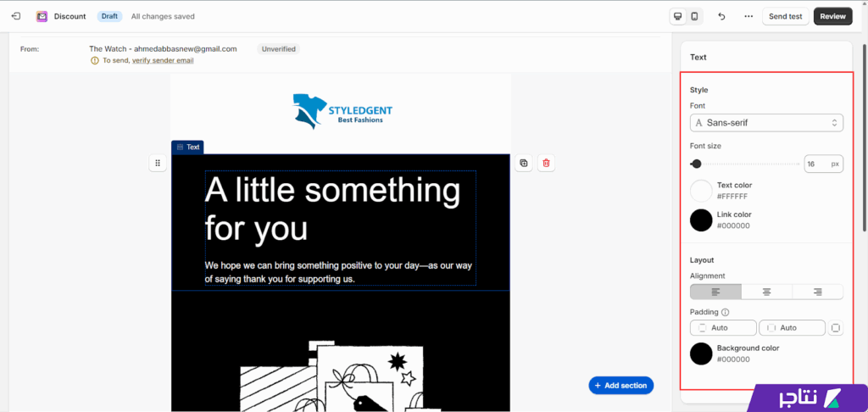Image resolution: width=868 pixels, height=412 pixels.
Task: Click the Send test button
Action: pos(785,16)
